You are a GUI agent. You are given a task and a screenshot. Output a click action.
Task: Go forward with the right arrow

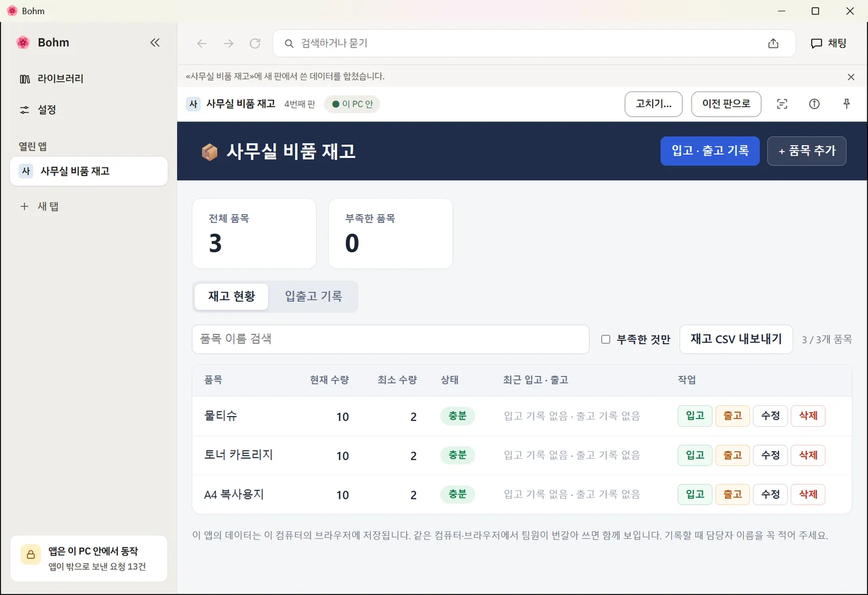[x=229, y=43]
